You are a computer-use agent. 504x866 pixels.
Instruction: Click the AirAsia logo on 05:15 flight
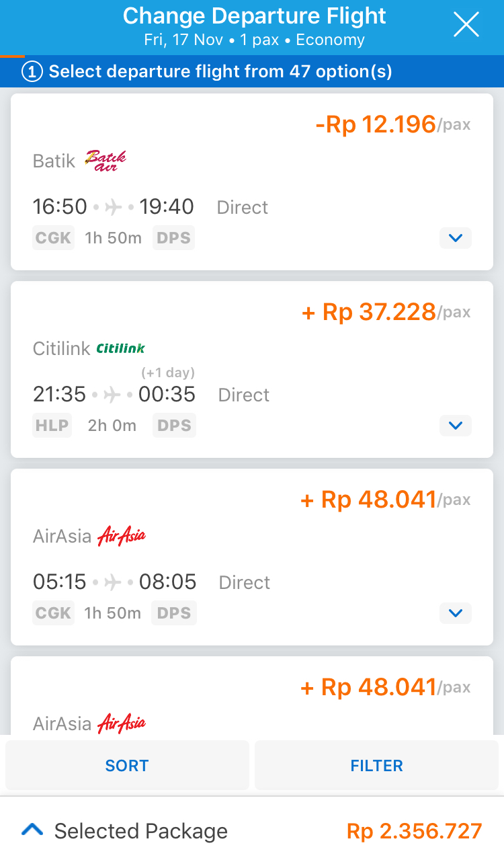(x=122, y=536)
